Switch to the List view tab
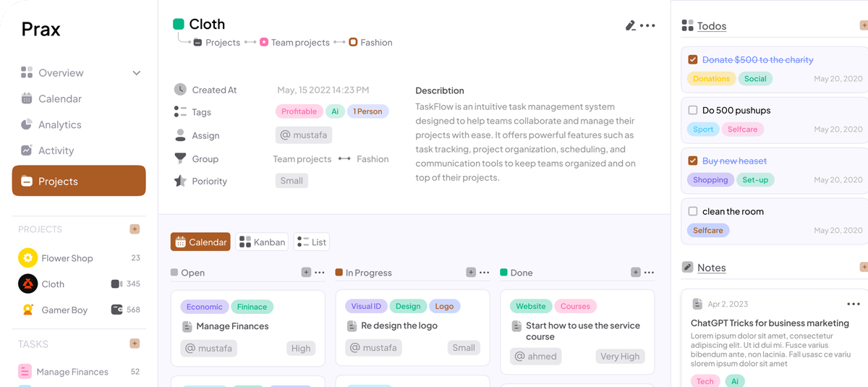 point(311,242)
